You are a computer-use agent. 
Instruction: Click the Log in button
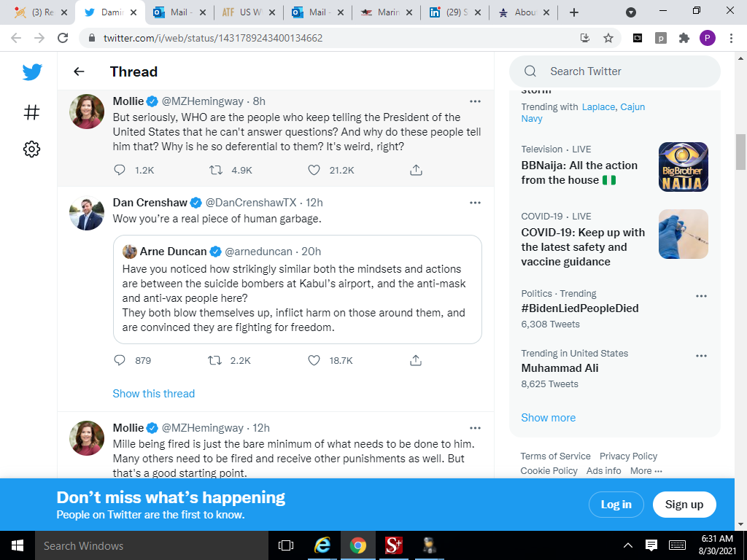(616, 505)
